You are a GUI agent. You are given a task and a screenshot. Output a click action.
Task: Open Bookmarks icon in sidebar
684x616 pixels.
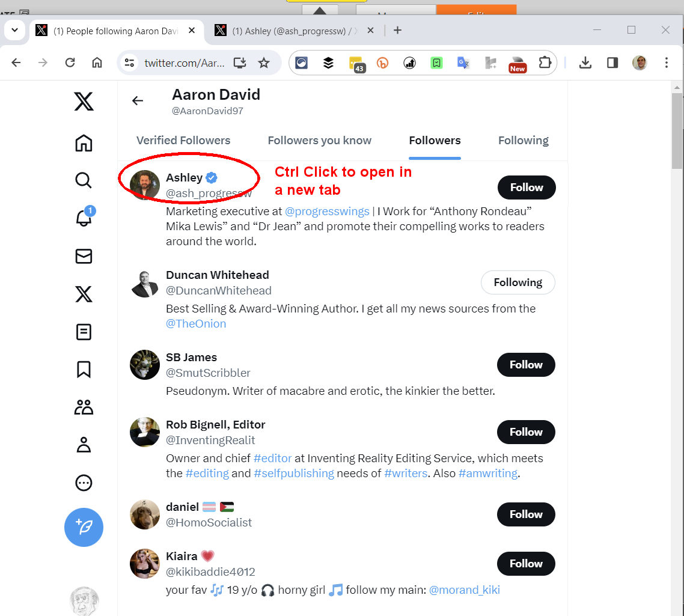point(84,370)
